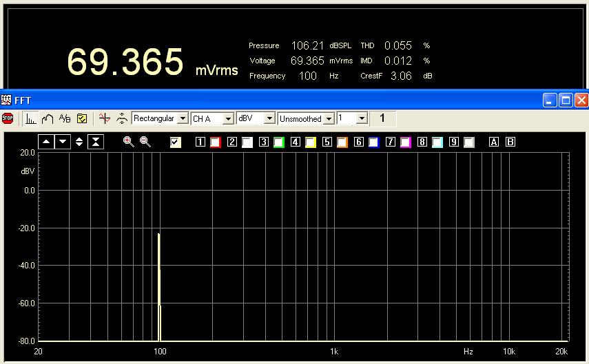Enable overlay 1 red checkbox

tap(215, 142)
